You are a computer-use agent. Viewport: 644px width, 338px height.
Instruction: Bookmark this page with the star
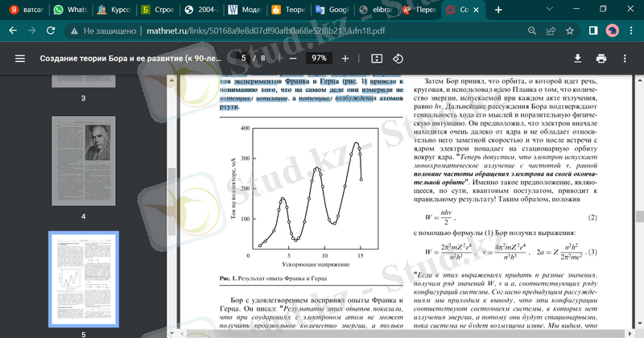pyautogui.click(x=570, y=31)
